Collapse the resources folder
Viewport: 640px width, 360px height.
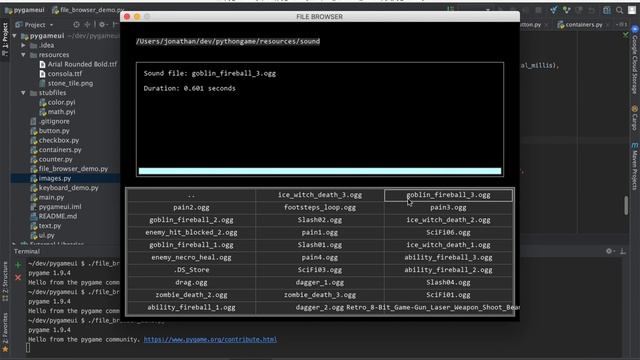(x=24, y=55)
